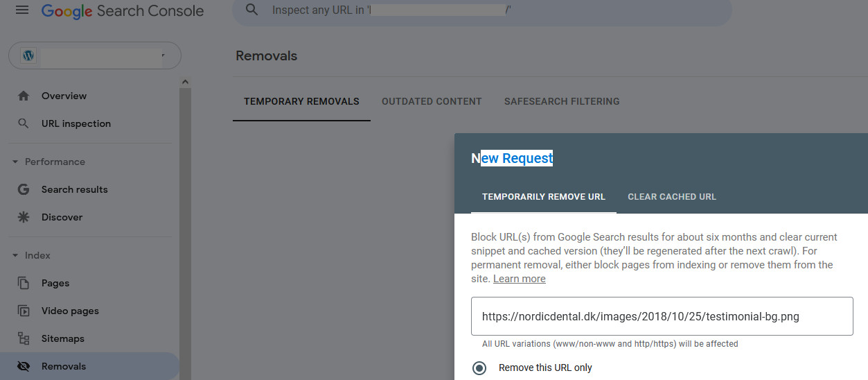The height and width of the screenshot is (380, 868).
Task: Click the search magnifier icon
Action: pos(252,10)
